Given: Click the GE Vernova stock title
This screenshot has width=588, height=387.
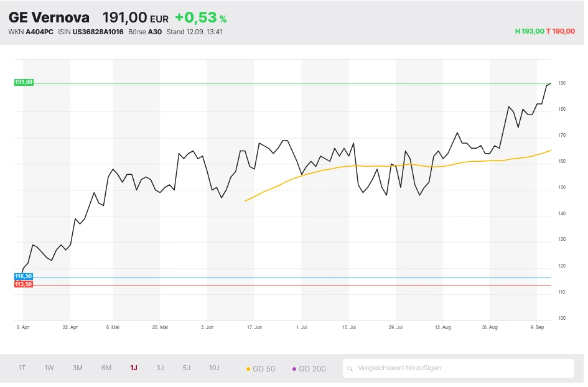Looking at the screenshot, I should tap(49, 17).
